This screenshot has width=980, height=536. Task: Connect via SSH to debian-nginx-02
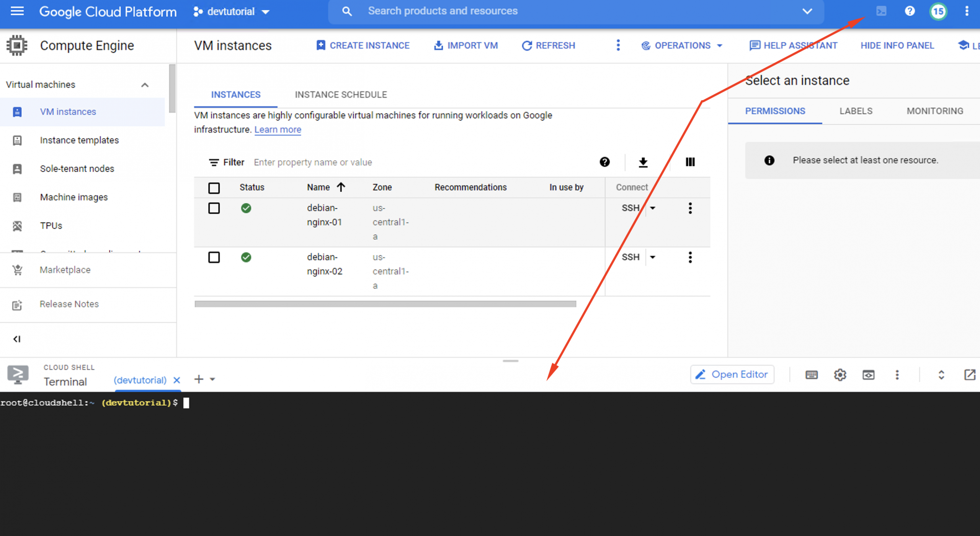pos(630,257)
